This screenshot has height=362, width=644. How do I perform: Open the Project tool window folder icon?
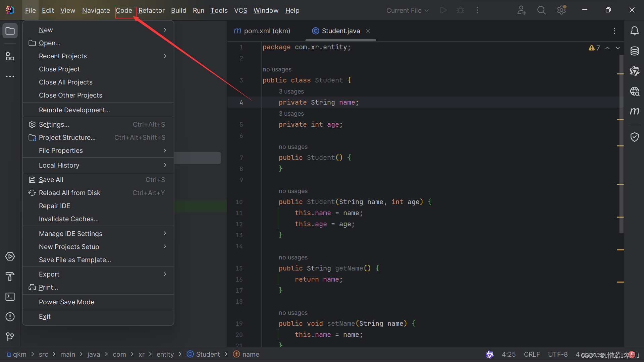click(10, 31)
